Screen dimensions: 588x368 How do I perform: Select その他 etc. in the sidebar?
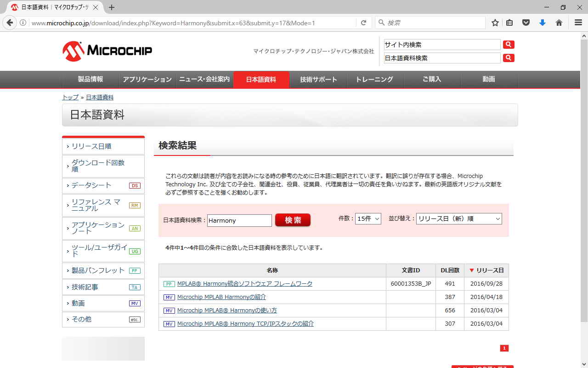pos(103,319)
